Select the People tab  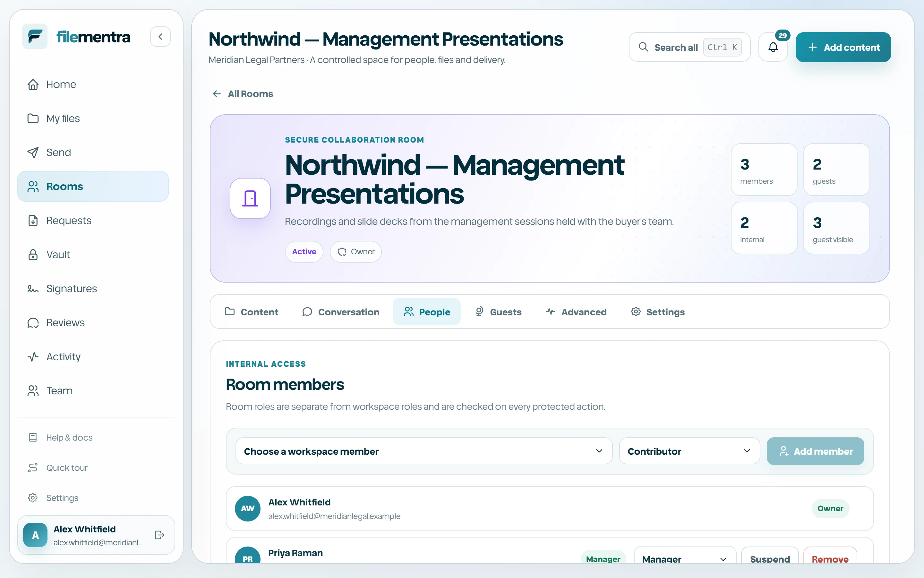coord(426,311)
